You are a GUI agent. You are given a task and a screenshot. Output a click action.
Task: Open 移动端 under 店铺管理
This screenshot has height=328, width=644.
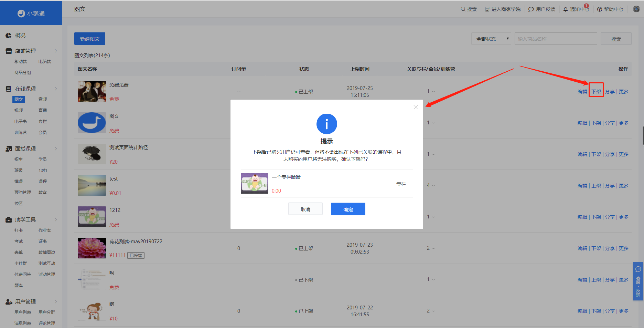click(x=21, y=62)
